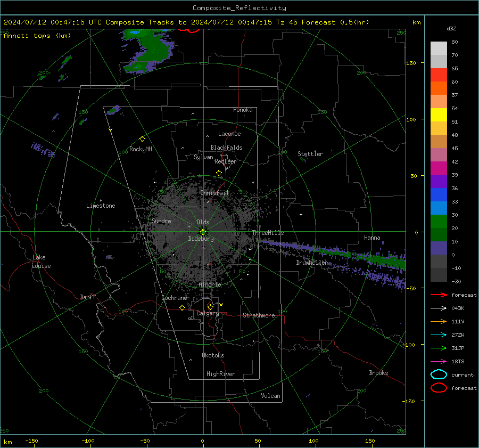Select the bright yellow dBZ legend swatch
The image size is (479, 448).
pyautogui.click(x=439, y=115)
